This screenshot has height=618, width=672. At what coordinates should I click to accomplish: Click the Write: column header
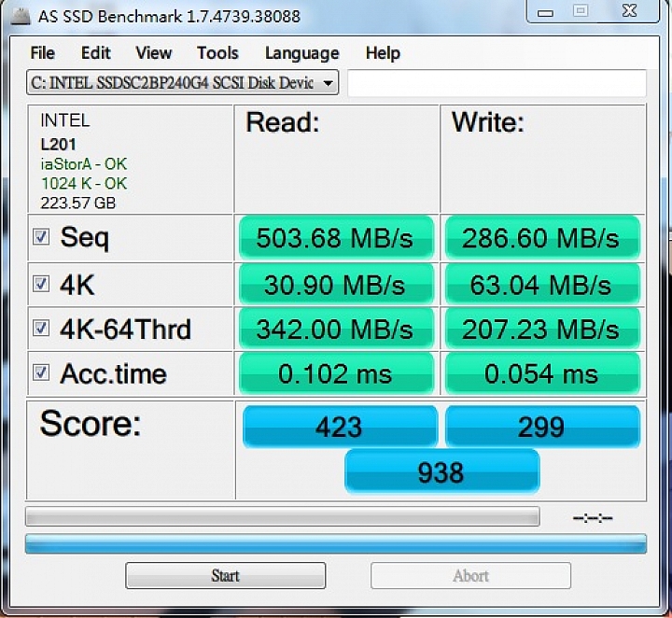tap(488, 122)
